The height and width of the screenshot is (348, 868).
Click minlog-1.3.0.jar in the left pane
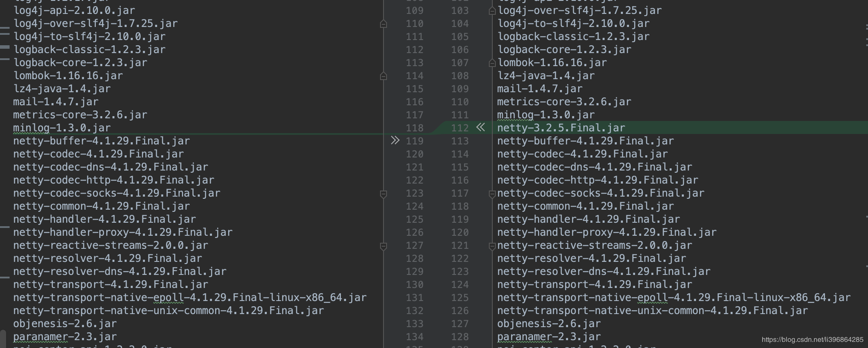click(62, 128)
